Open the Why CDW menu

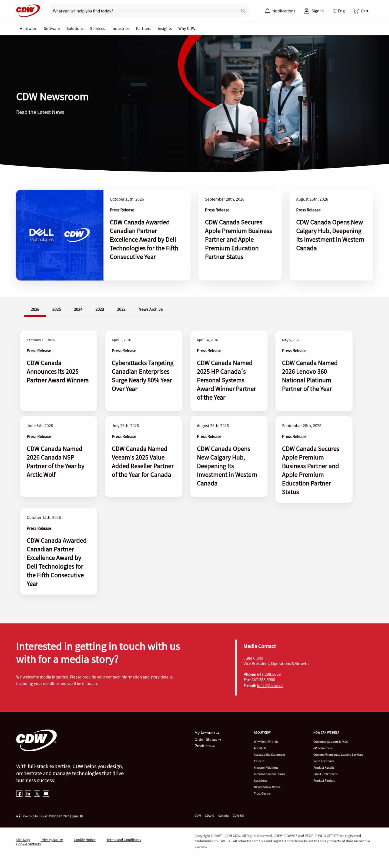[187, 29]
